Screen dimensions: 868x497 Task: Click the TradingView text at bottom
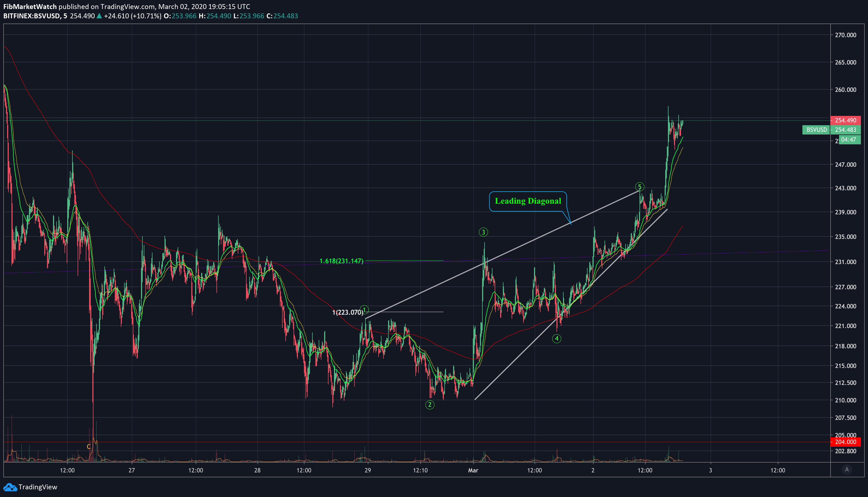[x=38, y=487]
